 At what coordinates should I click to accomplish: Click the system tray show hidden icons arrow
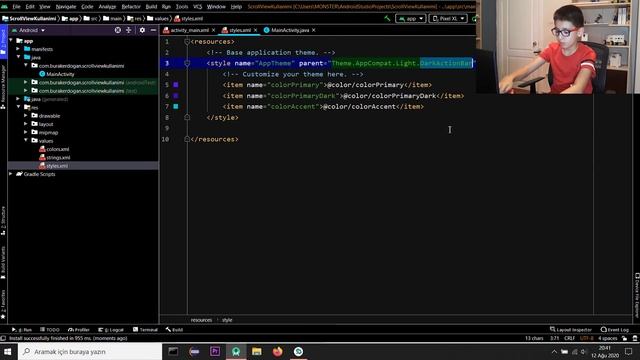tap(554, 351)
